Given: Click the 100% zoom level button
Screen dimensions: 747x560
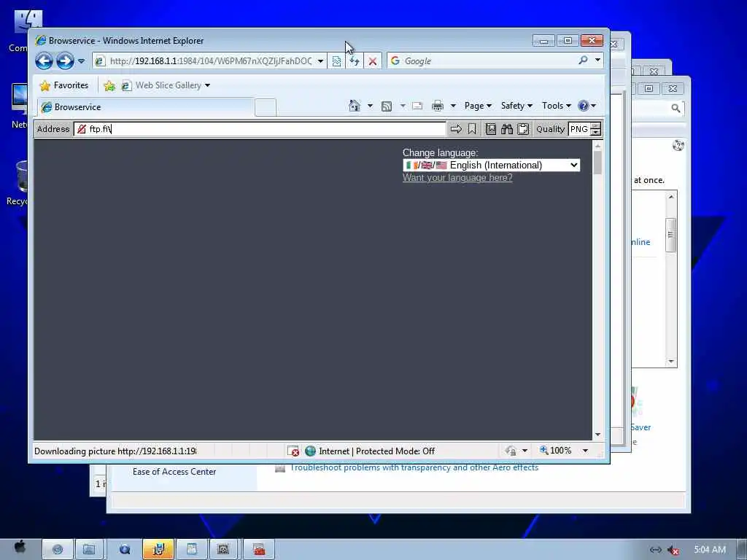Looking at the screenshot, I should click(555, 451).
